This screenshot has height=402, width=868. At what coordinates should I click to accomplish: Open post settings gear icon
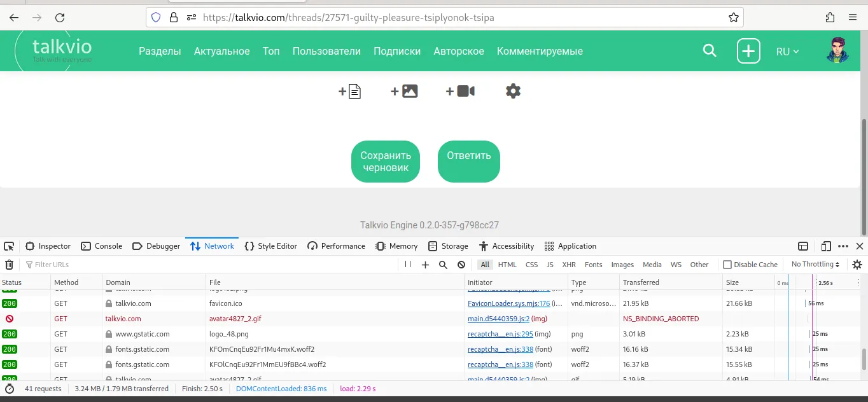(513, 91)
